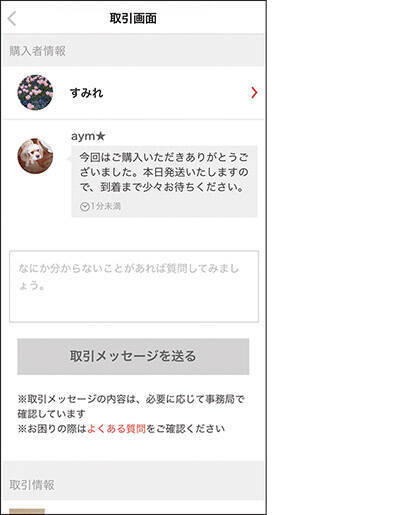The image size is (400, 515).
Task: Click the clock icon beside 1分未満
Action: click(85, 207)
